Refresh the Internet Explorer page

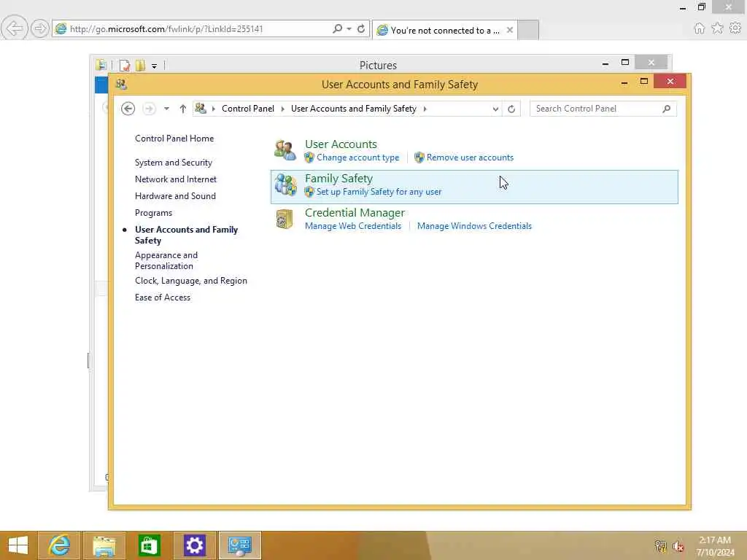(x=361, y=28)
